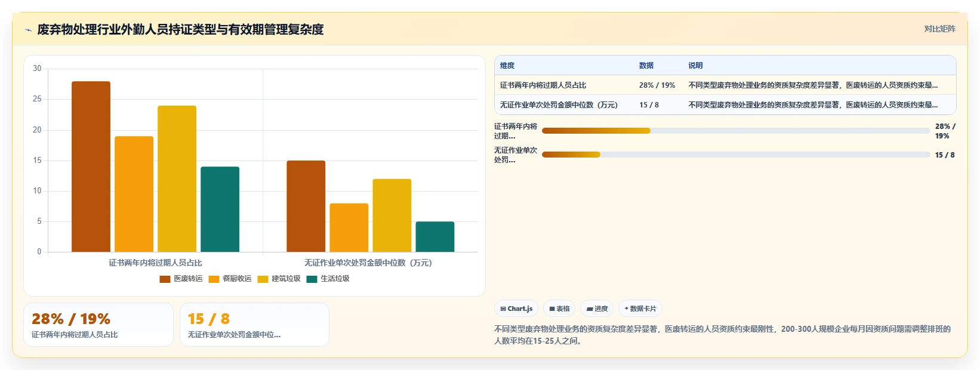Click the 对比矩阵 label in the header
Viewport: 980px width, 370px height.
pyautogui.click(x=939, y=29)
